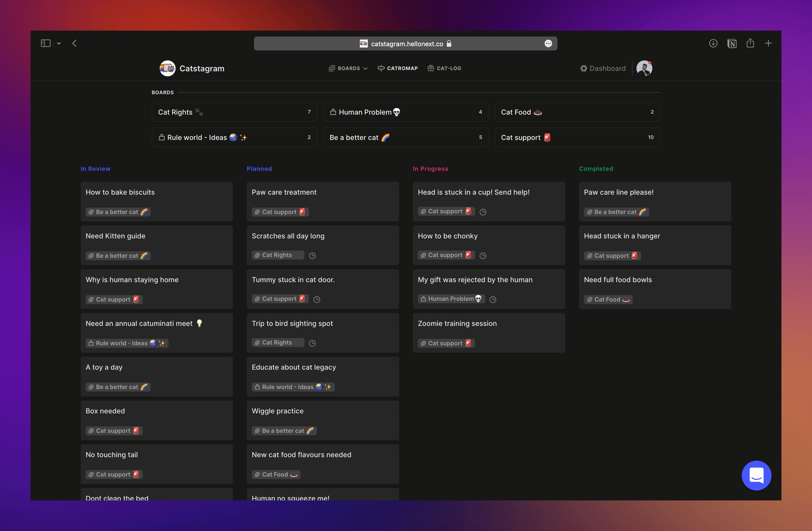Expand the BOARDS navigation dropdown

point(348,68)
